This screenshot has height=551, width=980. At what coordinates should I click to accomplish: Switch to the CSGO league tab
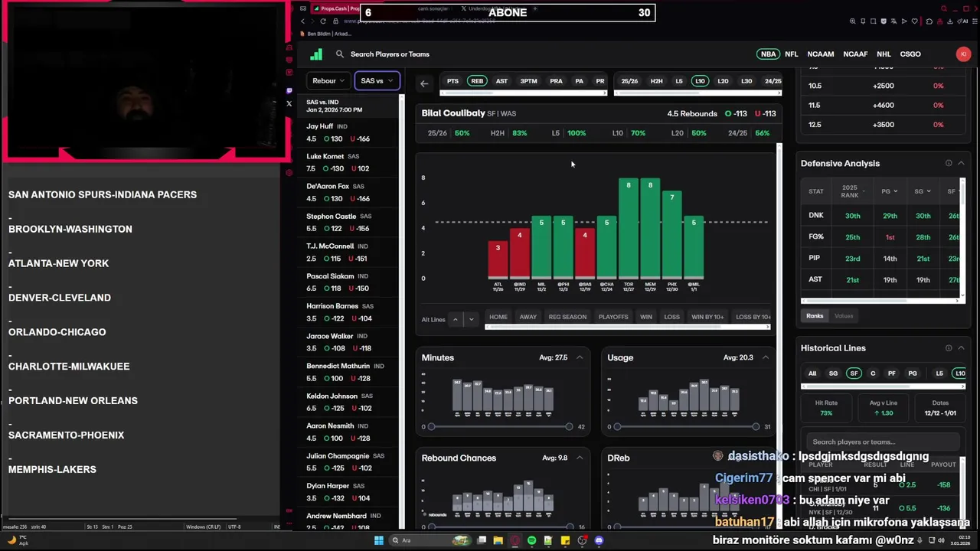[910, 54]
